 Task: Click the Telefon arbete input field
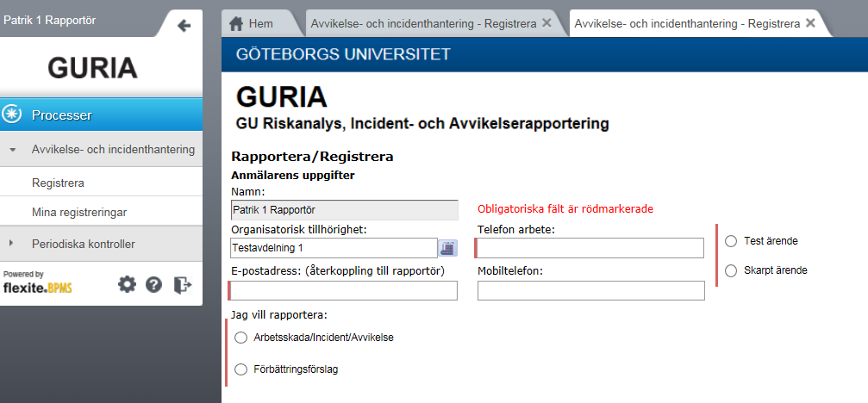click(x=590, y=248)
